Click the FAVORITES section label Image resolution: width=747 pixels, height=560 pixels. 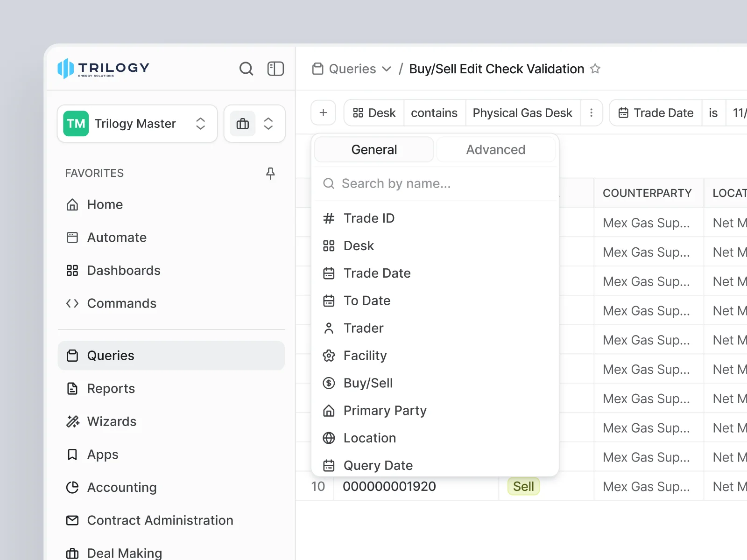(x=94, y=173)
